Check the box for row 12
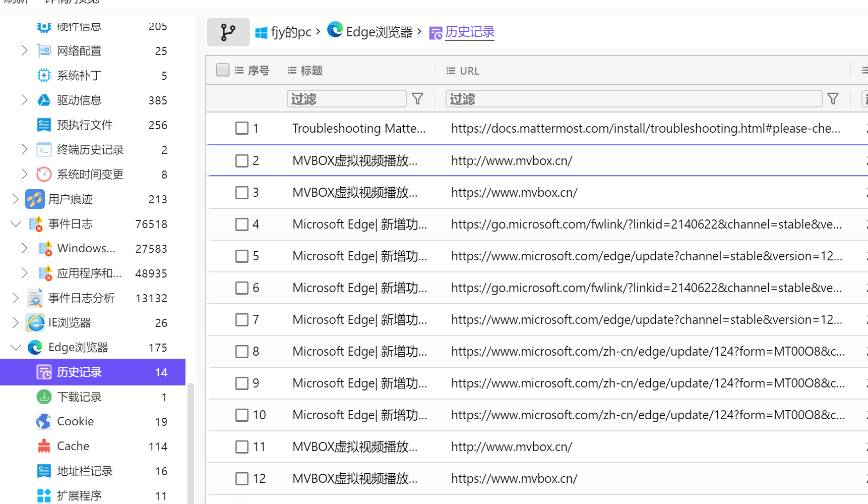Image resolution: width=868 pixels, height=504 pixels. pyautogui.click(x=242, y=478)
